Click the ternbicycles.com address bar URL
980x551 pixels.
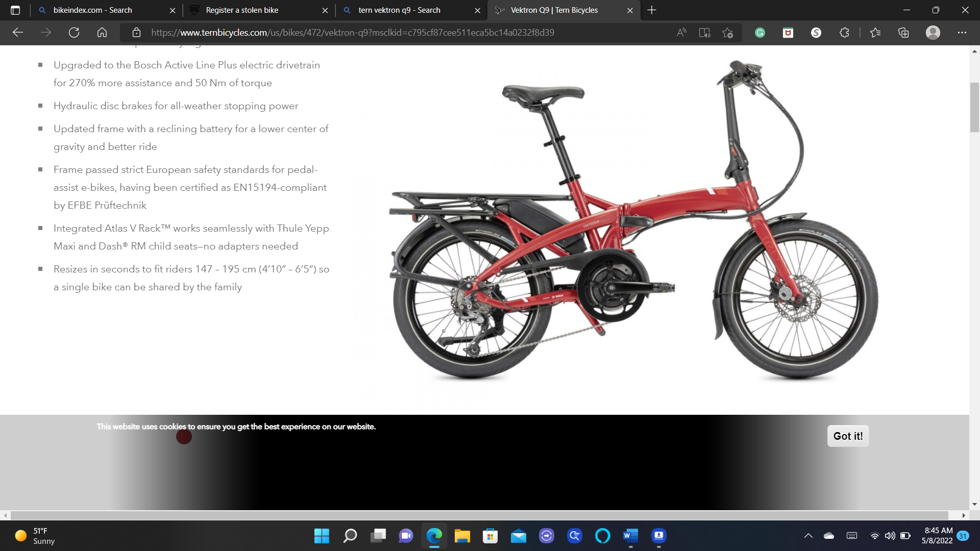(352, 32)
